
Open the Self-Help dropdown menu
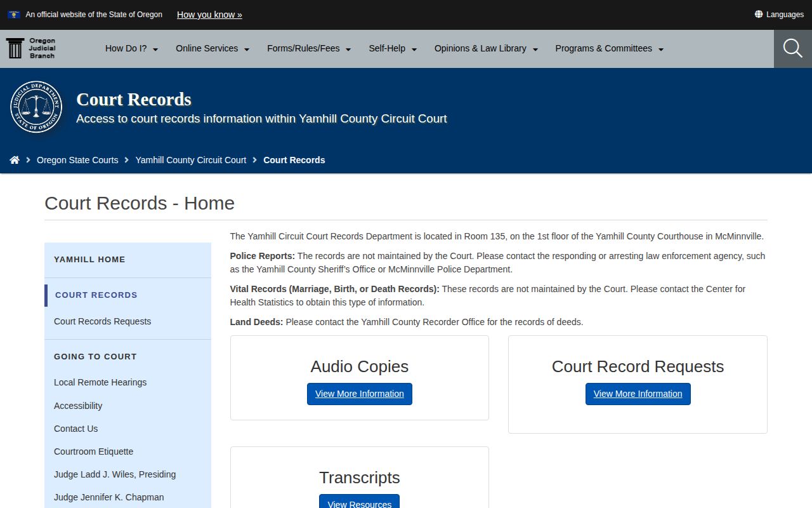coord(393,48)
